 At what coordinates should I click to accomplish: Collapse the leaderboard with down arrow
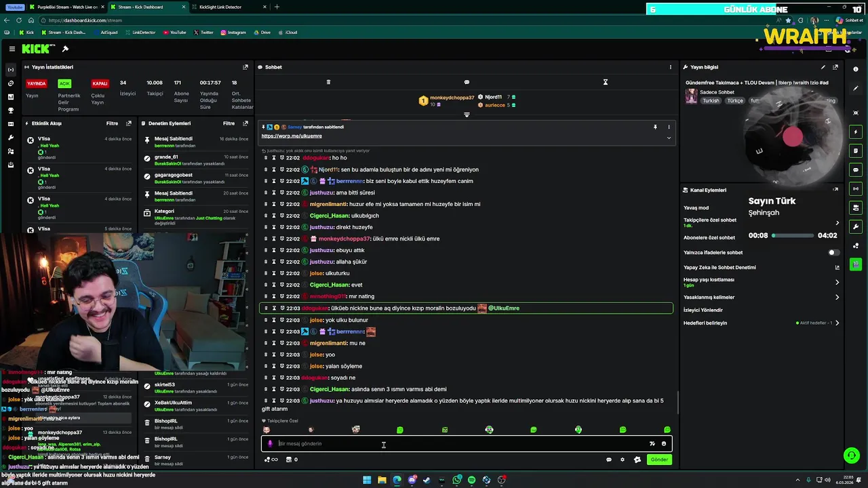467,115
